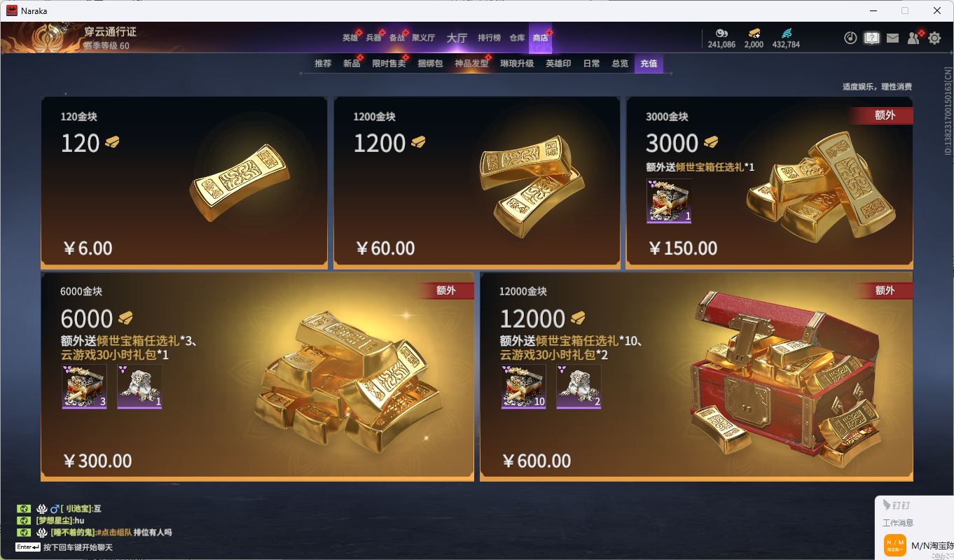Click the treasure chest reward thumbnail in 3000金块 card

[669, 202]
